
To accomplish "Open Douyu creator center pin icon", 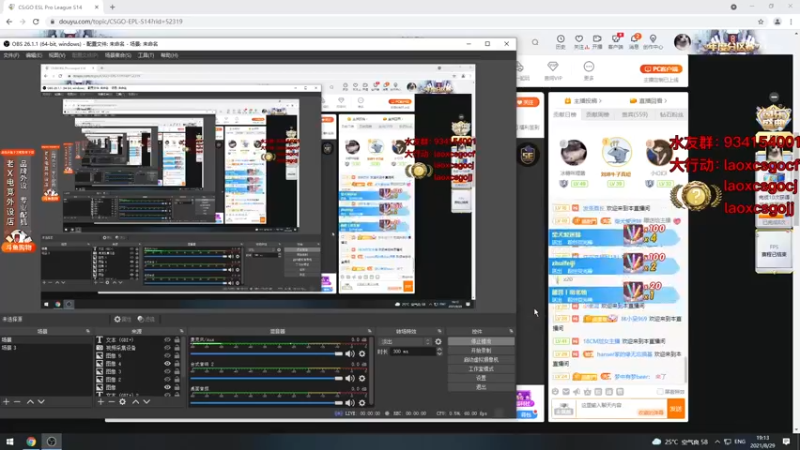I will pyautogui.click(x=653, y=39).
